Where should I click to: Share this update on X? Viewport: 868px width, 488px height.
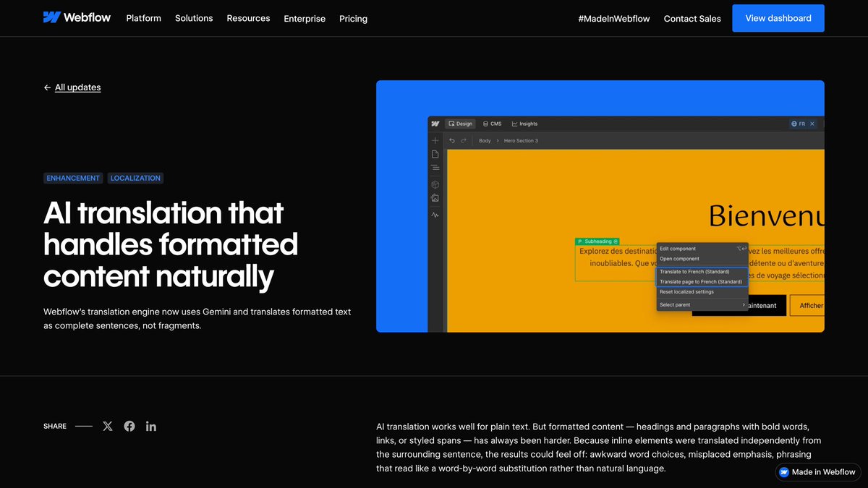(x=108, y=426)
